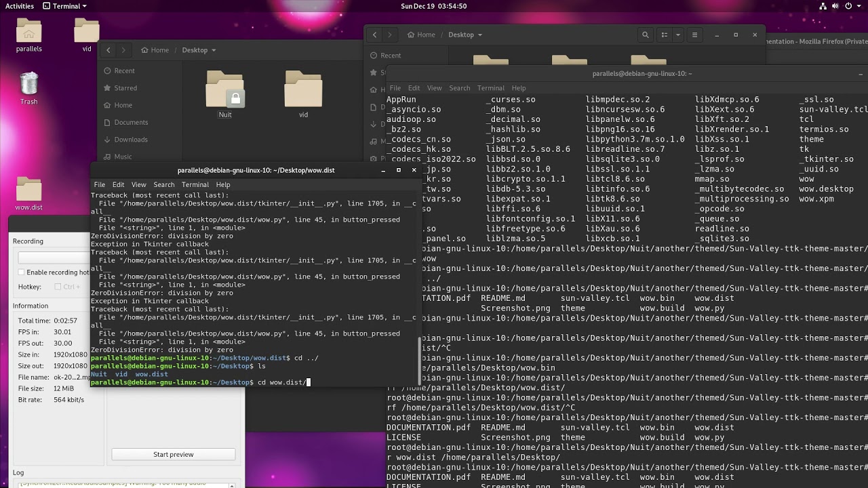Viewport: 868px width, 488px height.
Task: Open the Edit menu in the front terminal
Action: [x=118, y=184]
